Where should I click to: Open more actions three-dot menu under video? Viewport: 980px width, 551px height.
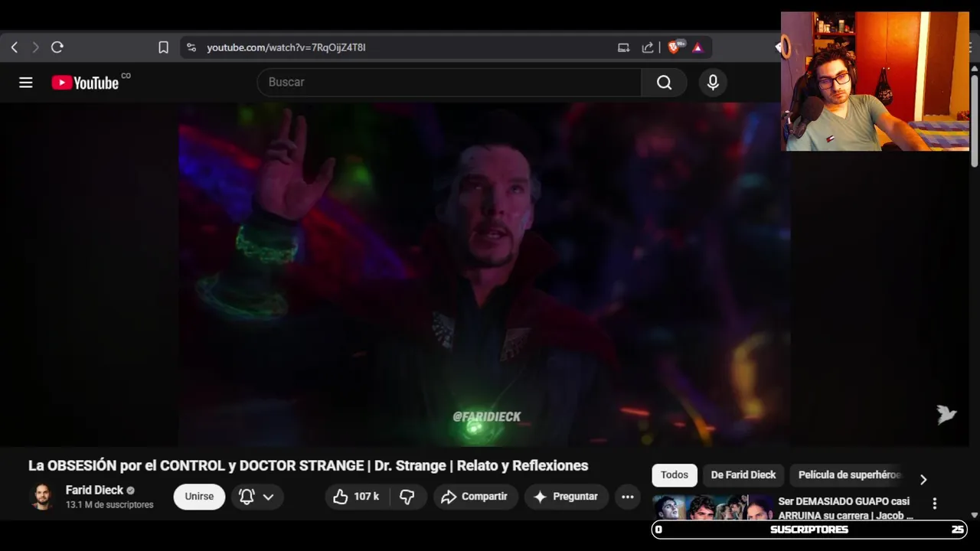point(628,497)
